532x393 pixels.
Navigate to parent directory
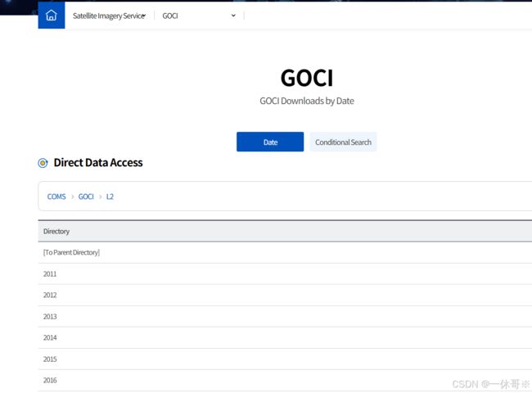coord(71,252)
